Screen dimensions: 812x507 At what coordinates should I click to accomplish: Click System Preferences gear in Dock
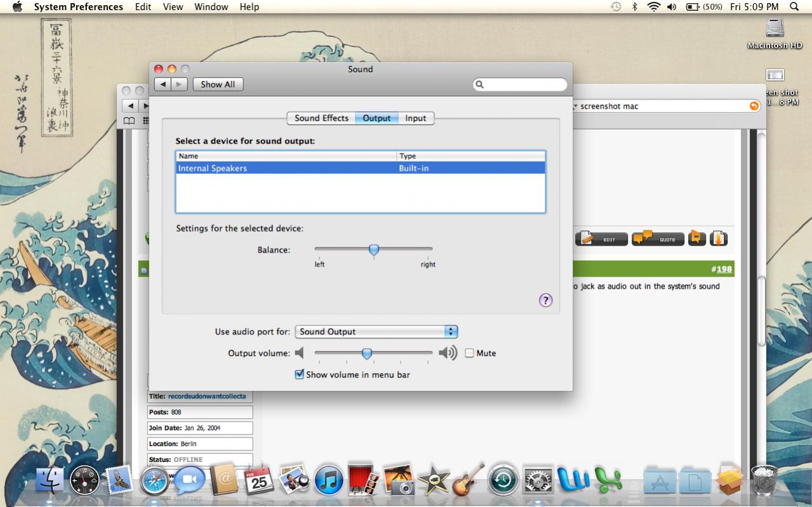538,480
